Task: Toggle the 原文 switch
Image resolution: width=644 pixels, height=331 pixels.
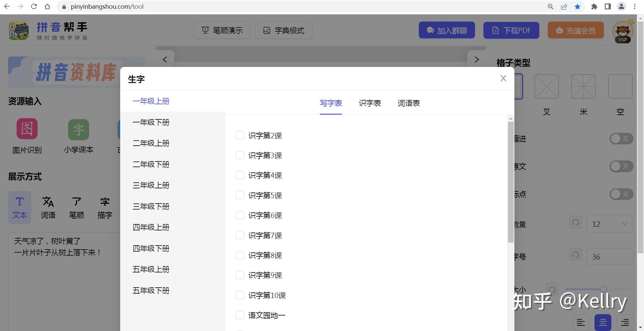Action: (x=621, y=166)
